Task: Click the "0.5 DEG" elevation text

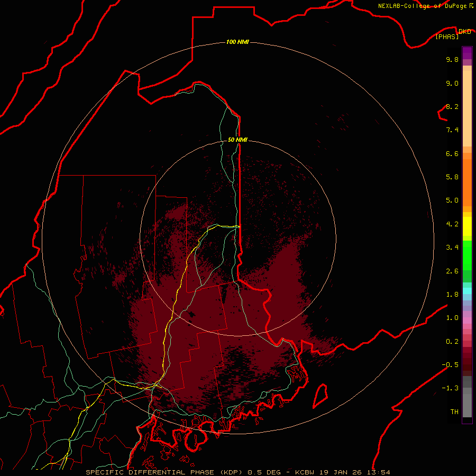Action: [264, 472]
